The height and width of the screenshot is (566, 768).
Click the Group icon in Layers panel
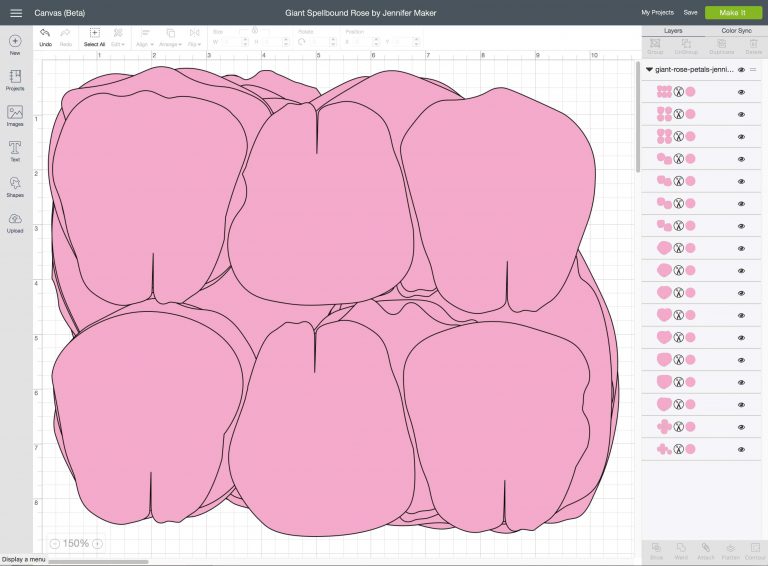coord(655,44)
